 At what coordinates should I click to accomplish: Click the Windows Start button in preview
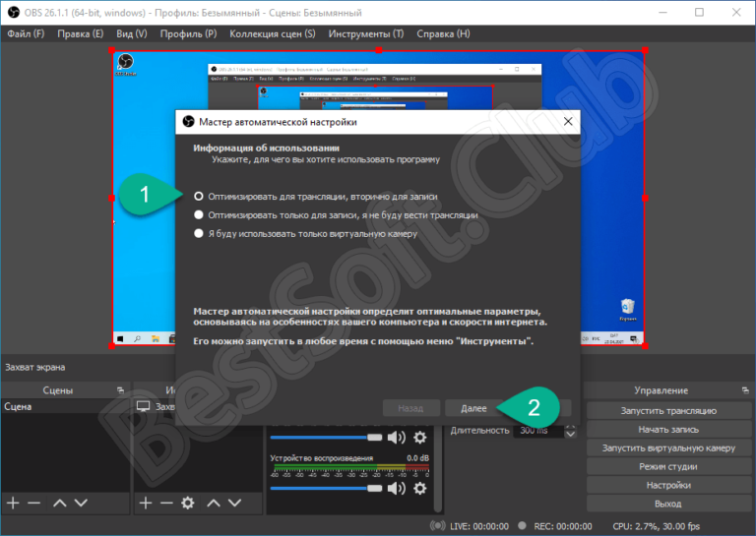[x=120, y=339]
